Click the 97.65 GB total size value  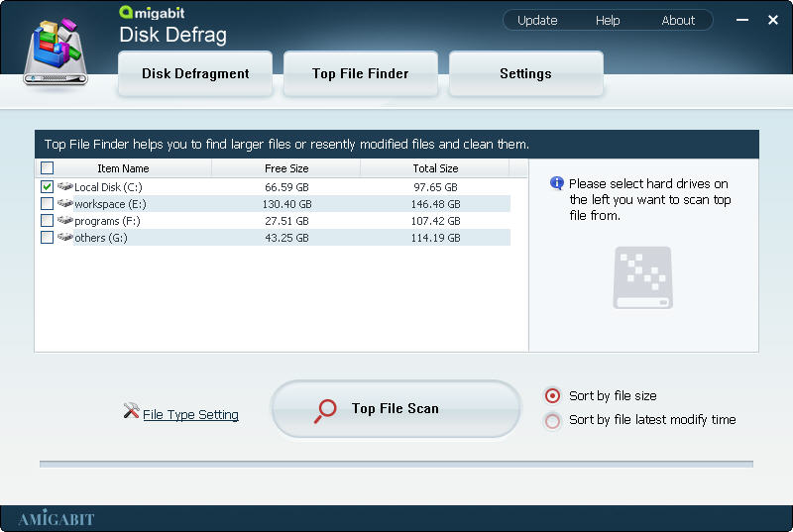[x=435, y=187]
